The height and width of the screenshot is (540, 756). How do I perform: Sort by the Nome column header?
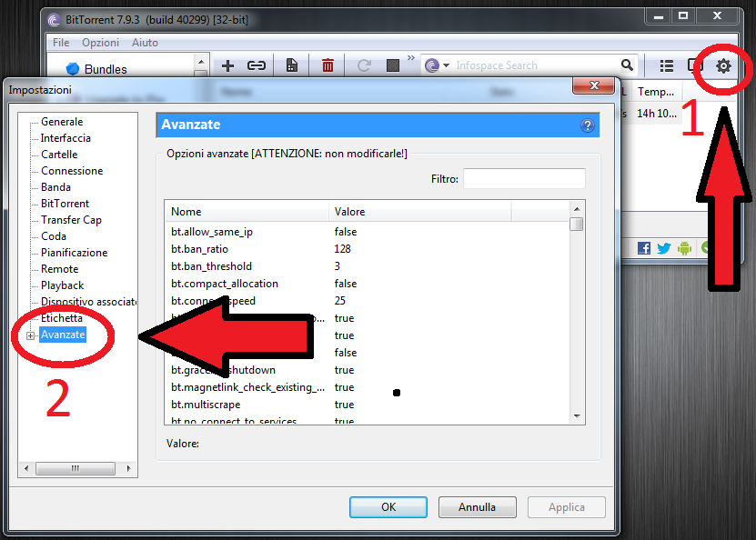coord(247,212)
